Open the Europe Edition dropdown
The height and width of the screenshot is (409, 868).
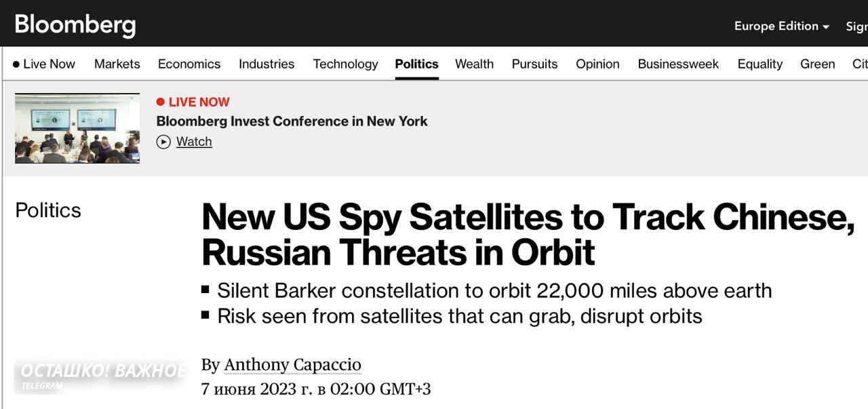coord(781,26)
